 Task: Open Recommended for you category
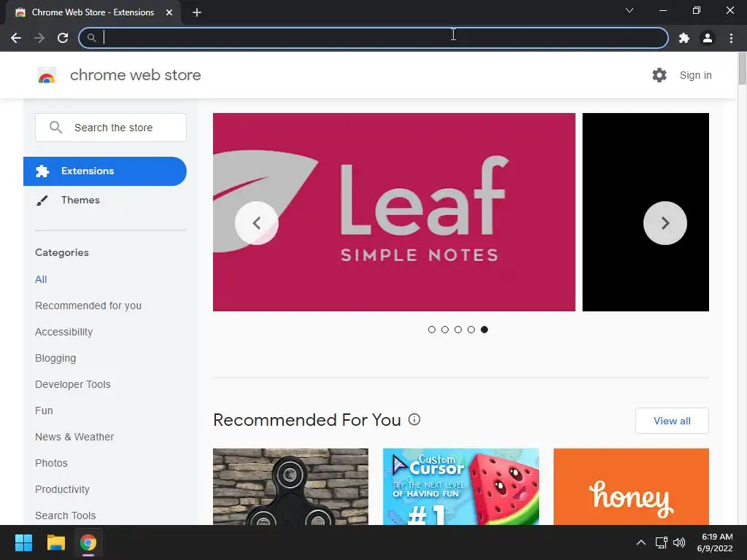(x=88, y=306)
